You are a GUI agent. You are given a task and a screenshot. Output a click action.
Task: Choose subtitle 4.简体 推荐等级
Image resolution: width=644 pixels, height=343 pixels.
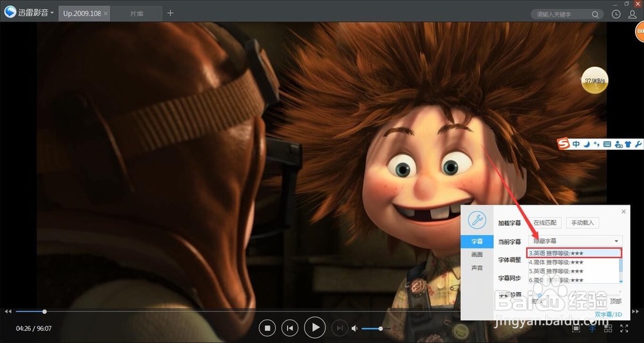click(x=573, y=262)
